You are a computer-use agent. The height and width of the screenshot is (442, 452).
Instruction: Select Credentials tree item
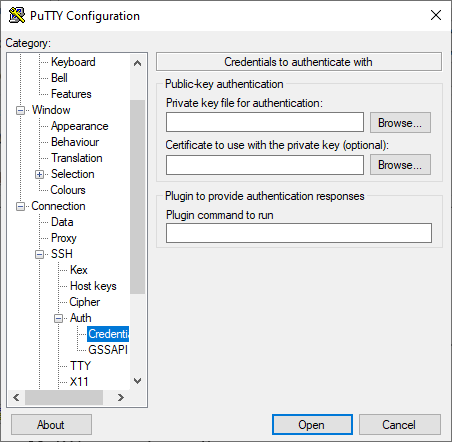pos(108,334)
